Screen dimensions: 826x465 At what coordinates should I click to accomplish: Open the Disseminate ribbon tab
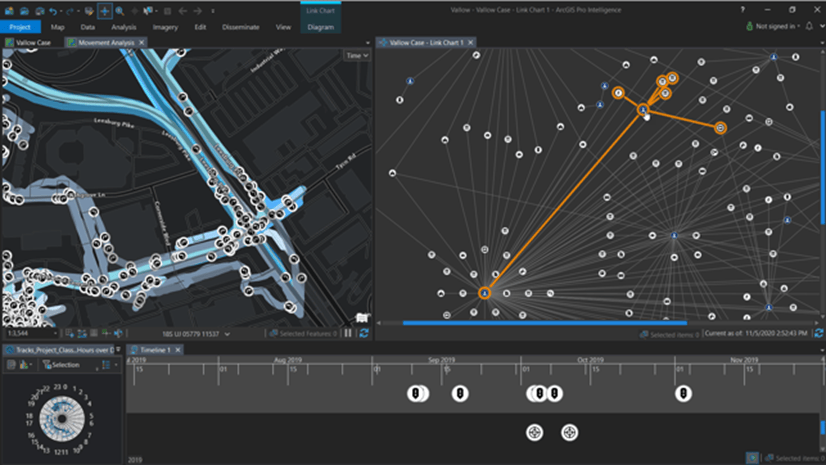[241, 27]
